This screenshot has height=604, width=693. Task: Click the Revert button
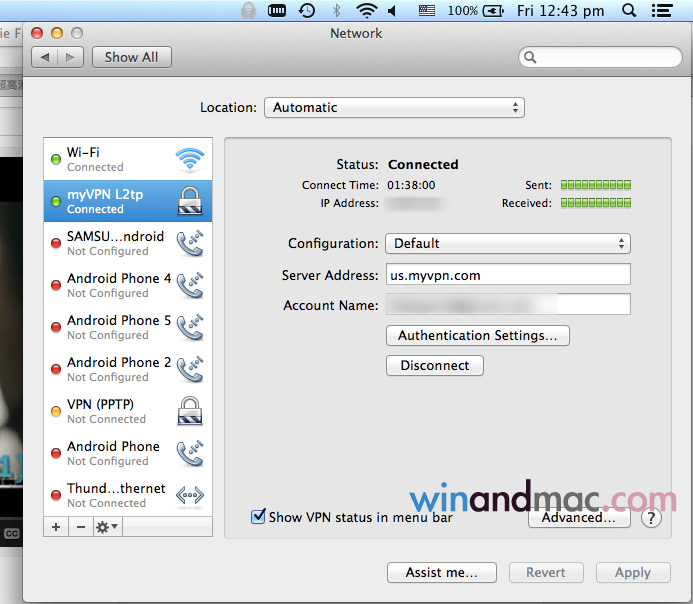546,572
